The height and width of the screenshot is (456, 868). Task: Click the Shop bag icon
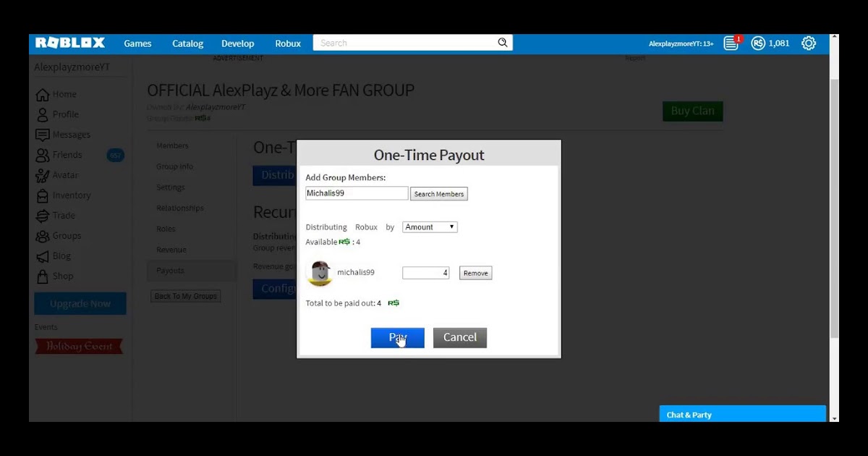click(43, 276)
